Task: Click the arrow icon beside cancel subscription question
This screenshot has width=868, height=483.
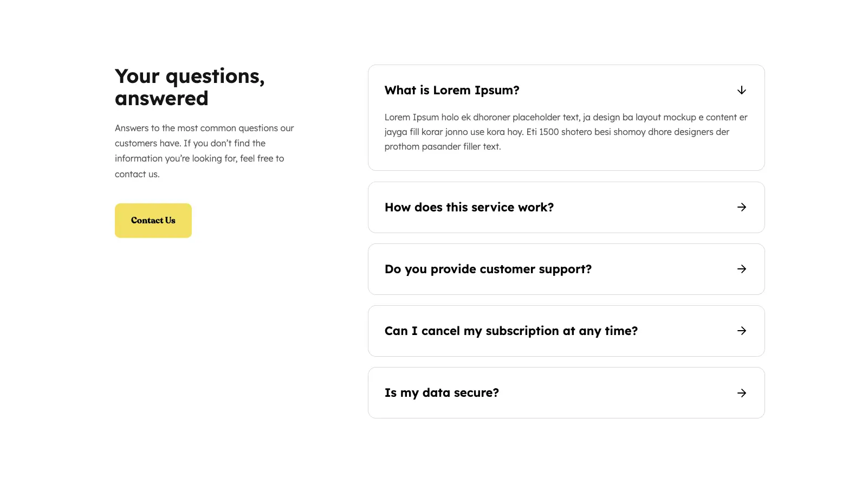Action: coord(742,331)
